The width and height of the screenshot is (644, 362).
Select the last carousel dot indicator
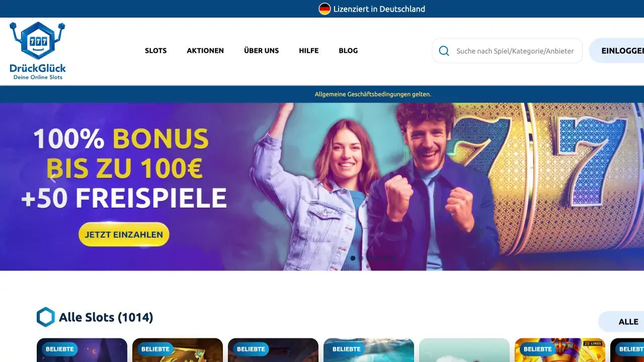(393, 258)
